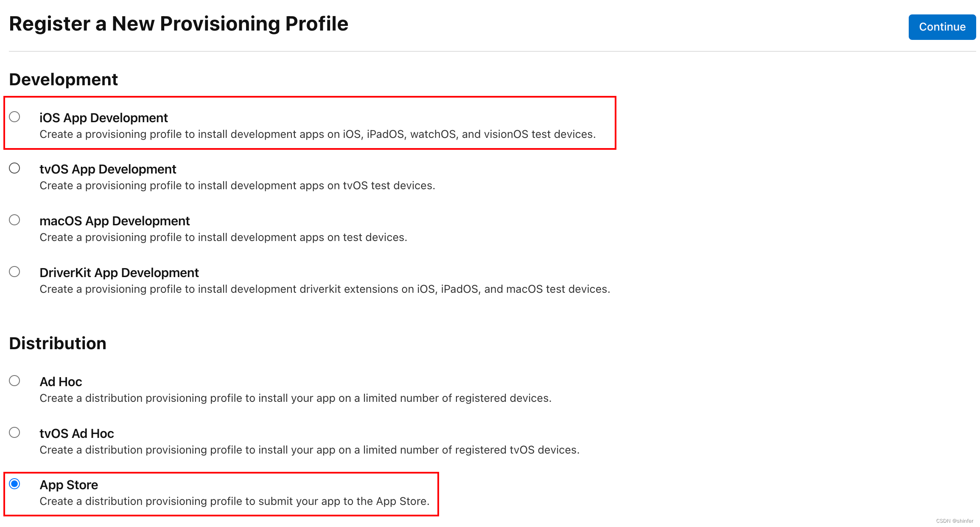Click the Distribution section heading
Screen dimensions: 980x527
coord(58,343)
